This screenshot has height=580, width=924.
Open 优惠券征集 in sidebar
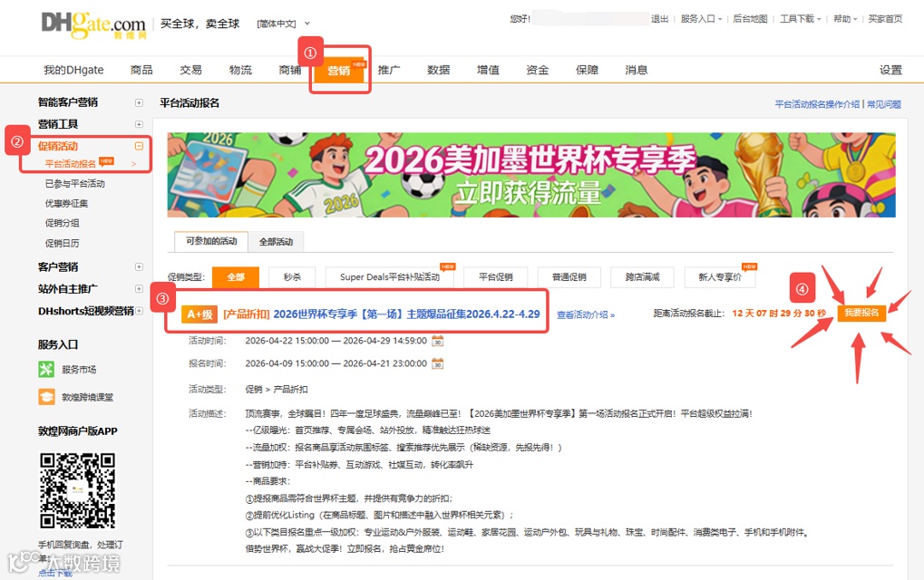tap(66, 204)
